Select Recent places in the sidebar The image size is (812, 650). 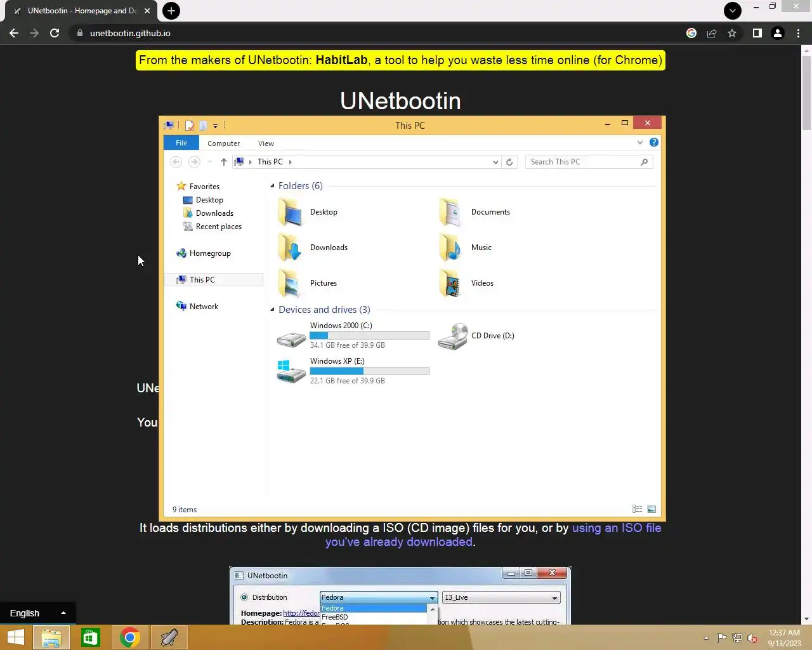tap(218, 227)
